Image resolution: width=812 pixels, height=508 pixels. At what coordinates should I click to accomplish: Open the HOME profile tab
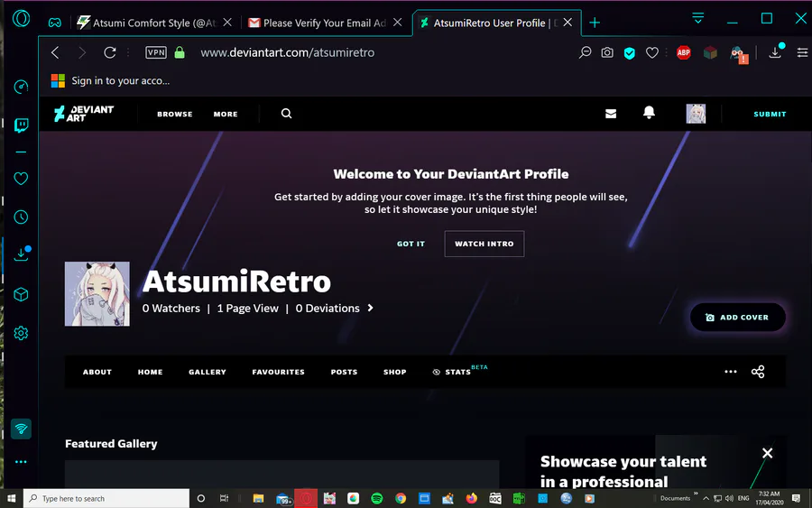pyautogui.click(x=150, y=372)
